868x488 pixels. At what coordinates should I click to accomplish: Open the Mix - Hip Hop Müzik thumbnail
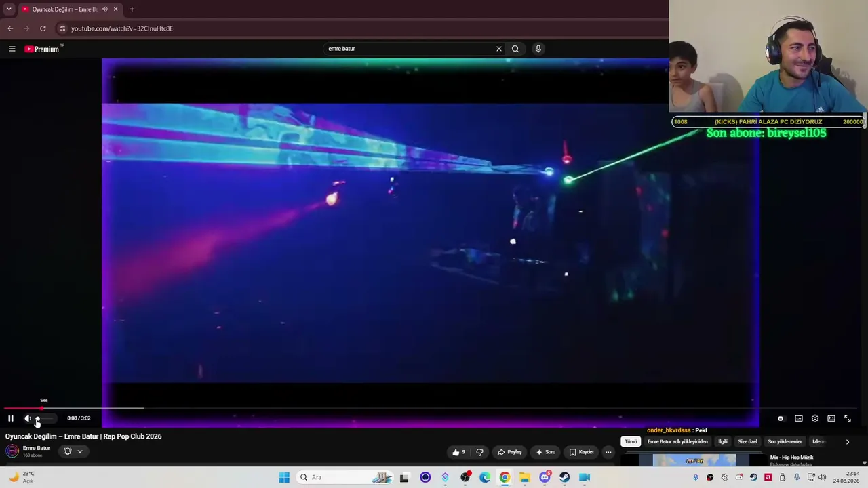694,460
